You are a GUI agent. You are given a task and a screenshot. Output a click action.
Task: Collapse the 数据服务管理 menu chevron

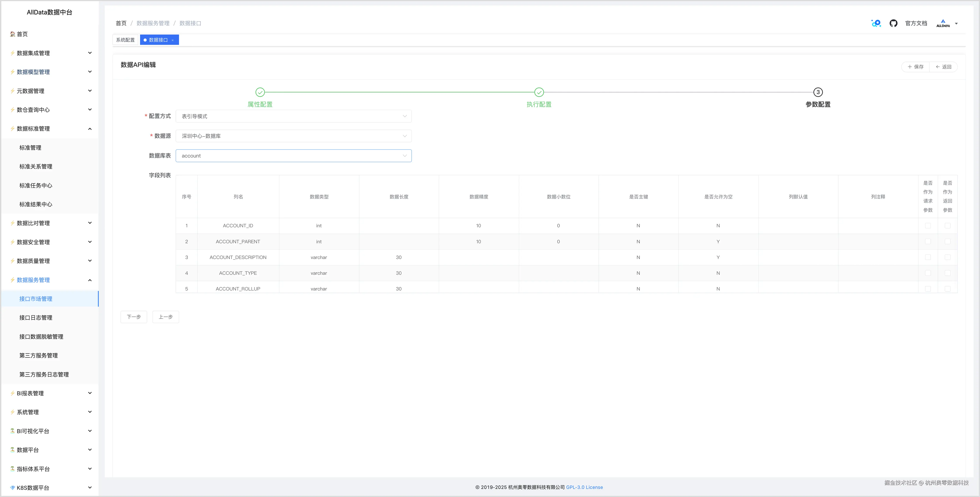[90, 280]
